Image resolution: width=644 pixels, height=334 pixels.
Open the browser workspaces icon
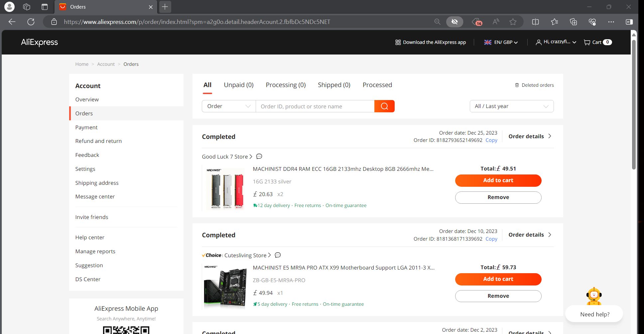click(27, 7)
